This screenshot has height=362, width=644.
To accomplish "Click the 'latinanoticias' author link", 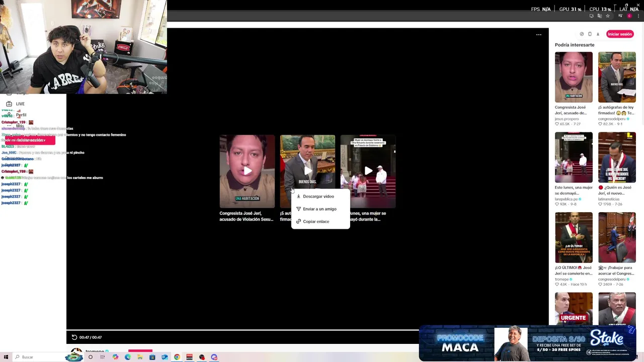I will 609,199.
